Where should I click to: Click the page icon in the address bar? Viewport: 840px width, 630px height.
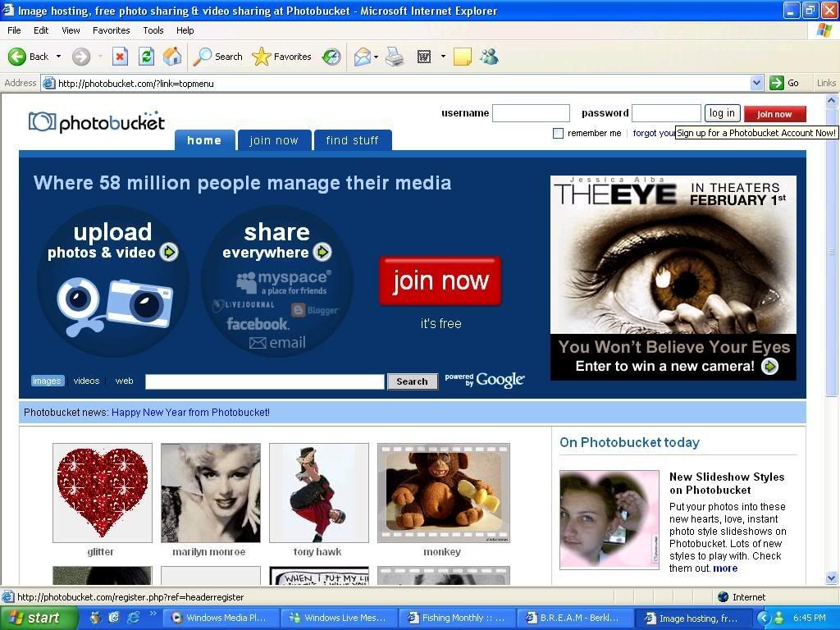(x=48, y=83)
